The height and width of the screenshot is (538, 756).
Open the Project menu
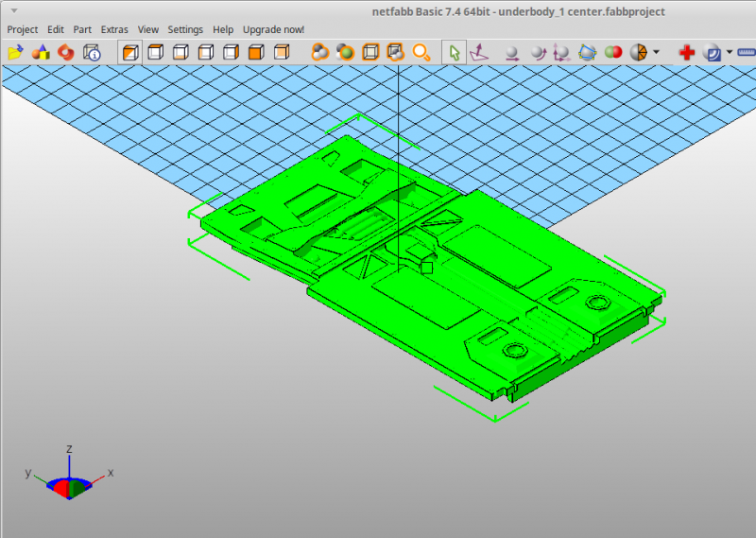coord(22,29)
